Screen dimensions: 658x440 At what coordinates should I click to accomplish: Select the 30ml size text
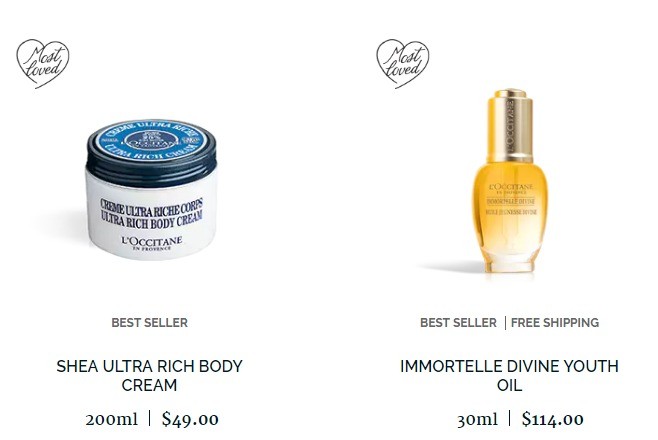click(x=478, y=419)
